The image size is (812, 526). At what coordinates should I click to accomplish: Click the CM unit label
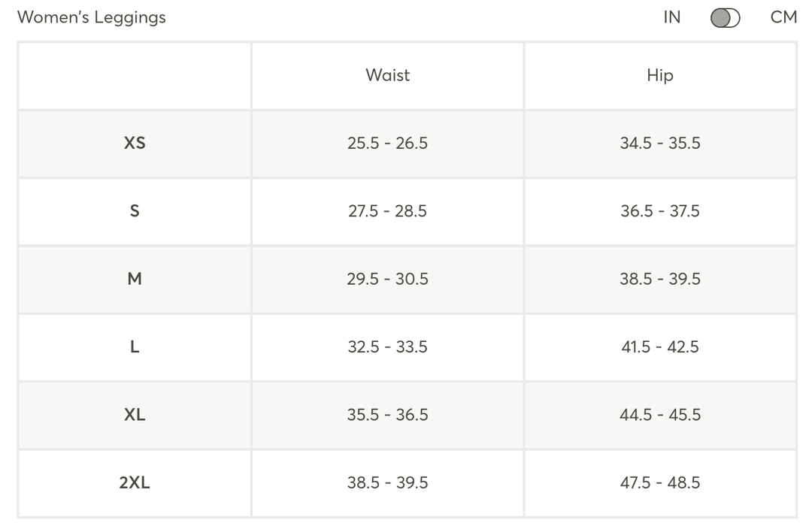pyautogui.click(x=783, y=17)
